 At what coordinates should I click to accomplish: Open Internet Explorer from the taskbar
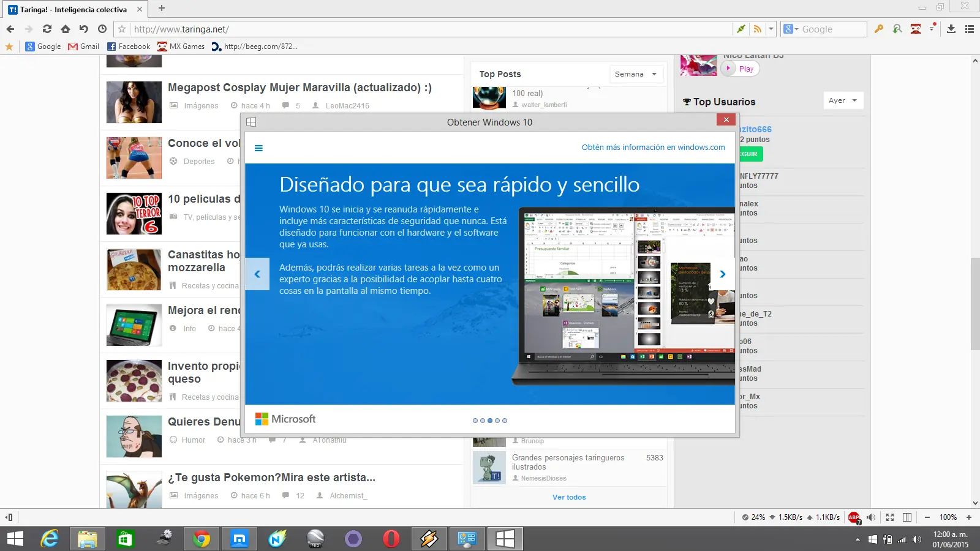tap(50, 539)
